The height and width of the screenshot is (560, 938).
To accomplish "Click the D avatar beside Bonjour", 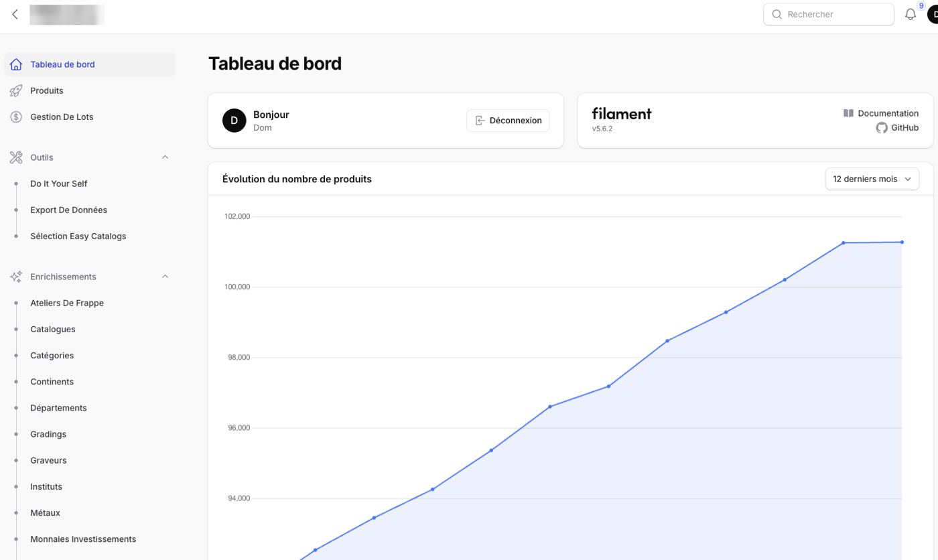I will [x=234, y=121].
